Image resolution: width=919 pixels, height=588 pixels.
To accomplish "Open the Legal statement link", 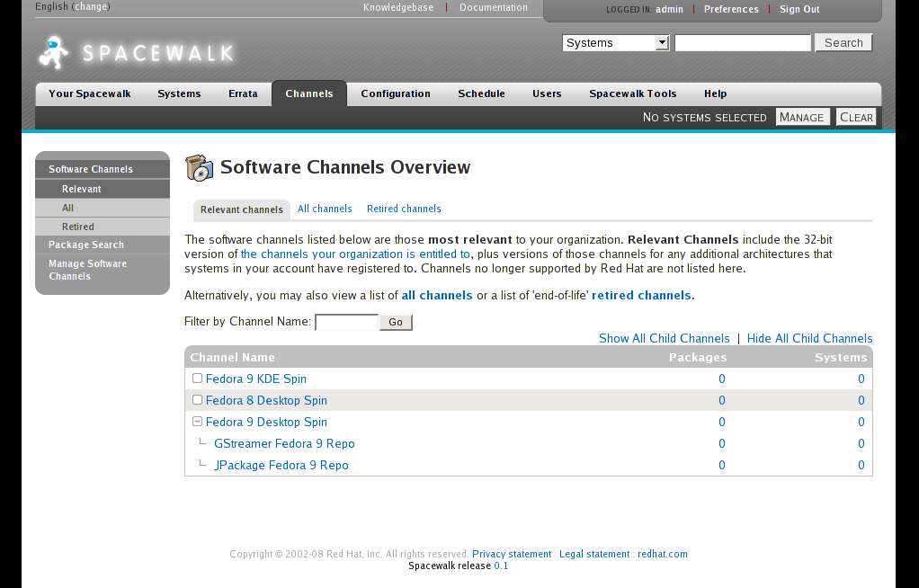I will [594, 554].
